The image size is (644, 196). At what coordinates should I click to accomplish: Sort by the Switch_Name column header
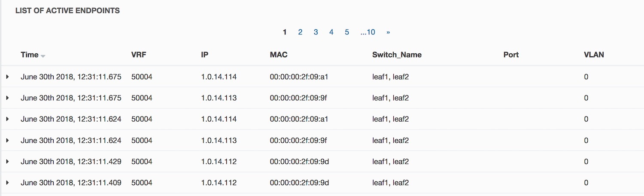point(397,55)
